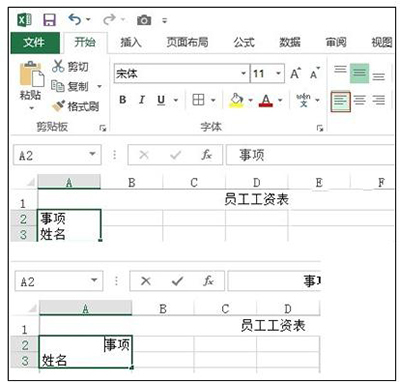Open the 公式 tab
This screenshot has width=400, height=382.
click(x=244, y=42)
